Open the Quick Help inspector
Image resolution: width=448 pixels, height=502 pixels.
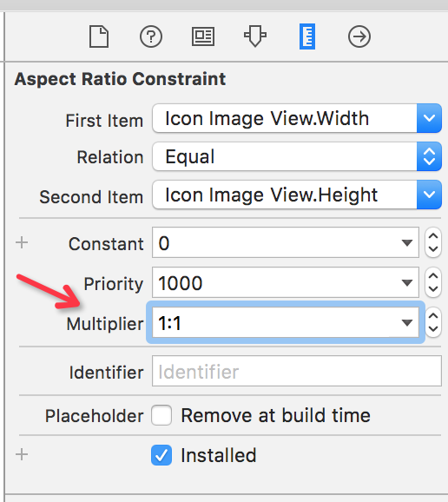coord(151,36)
